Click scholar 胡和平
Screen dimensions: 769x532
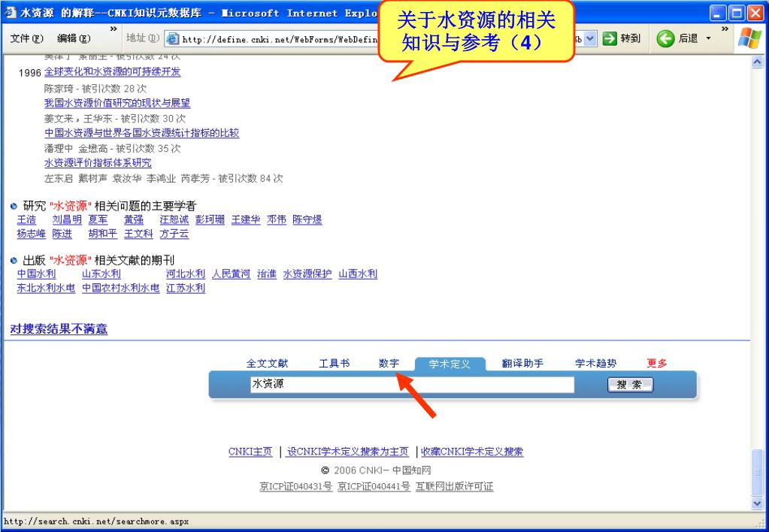(x=102, y=234)
